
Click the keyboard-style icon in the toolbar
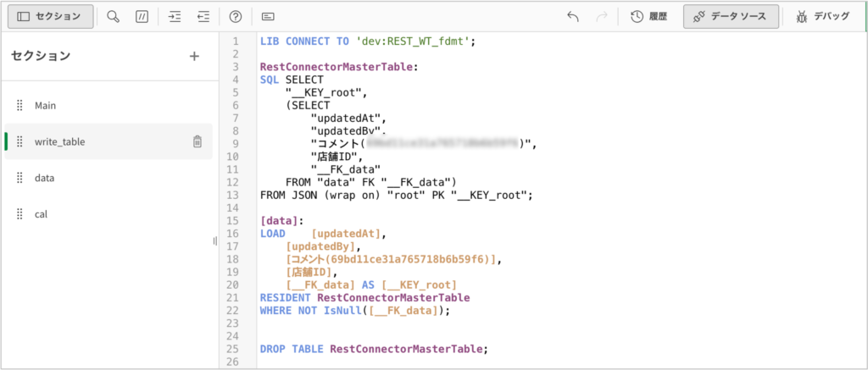[x=268, y=16]
